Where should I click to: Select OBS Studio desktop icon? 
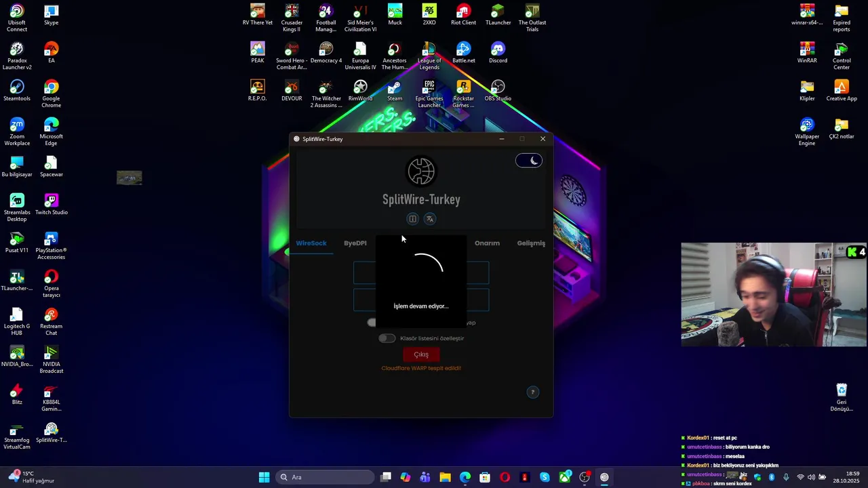498,91
